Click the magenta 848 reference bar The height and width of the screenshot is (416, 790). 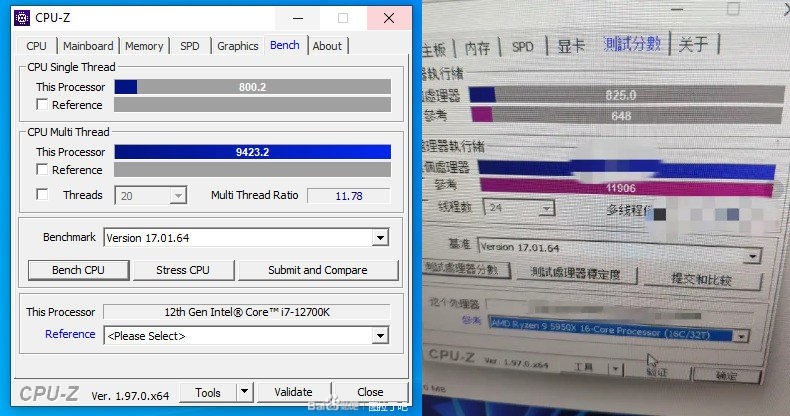click(626, 115)
